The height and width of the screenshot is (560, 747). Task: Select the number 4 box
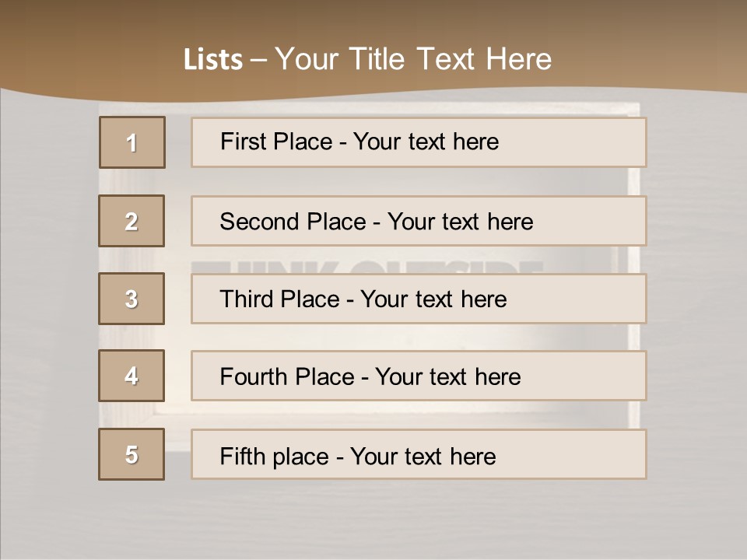(x=132, y=376)
